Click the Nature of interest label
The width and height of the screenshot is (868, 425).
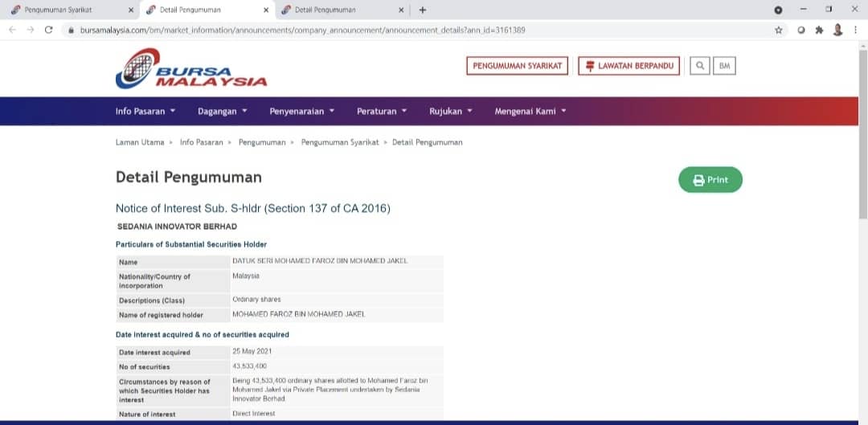point(147,414)
